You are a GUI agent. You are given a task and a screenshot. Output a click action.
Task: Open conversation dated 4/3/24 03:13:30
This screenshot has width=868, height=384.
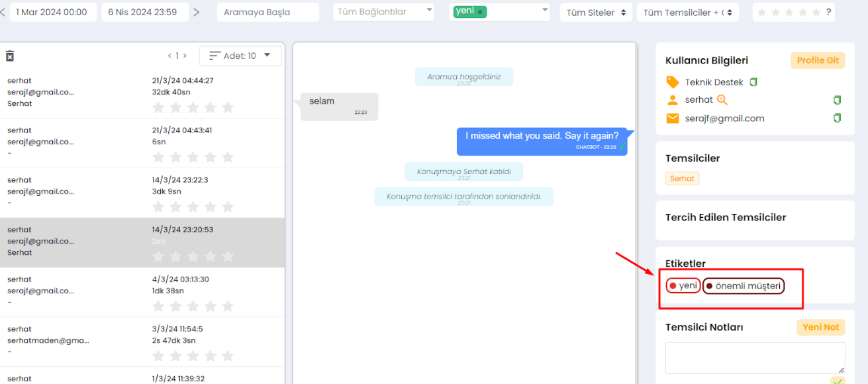142,292
